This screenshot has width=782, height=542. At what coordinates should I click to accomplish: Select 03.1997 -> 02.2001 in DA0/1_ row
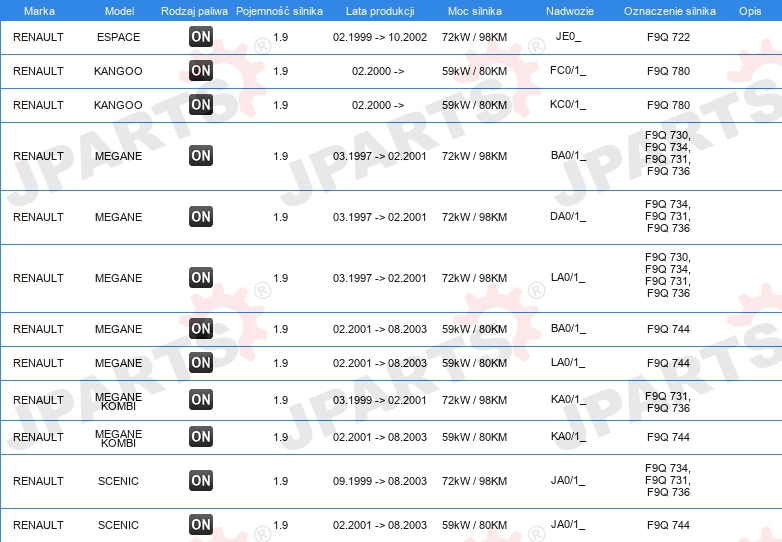[x=380, y=217]
